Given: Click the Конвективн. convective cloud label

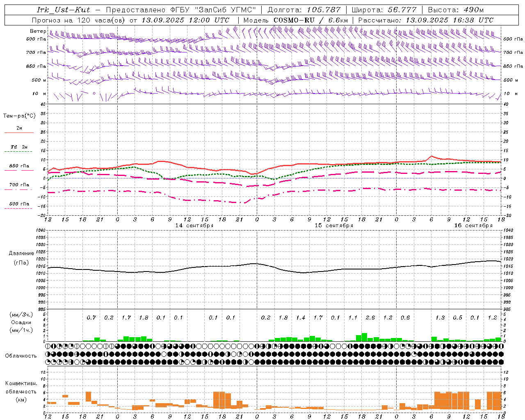Looking at the screenshot, I should click(x=21, y=383).
